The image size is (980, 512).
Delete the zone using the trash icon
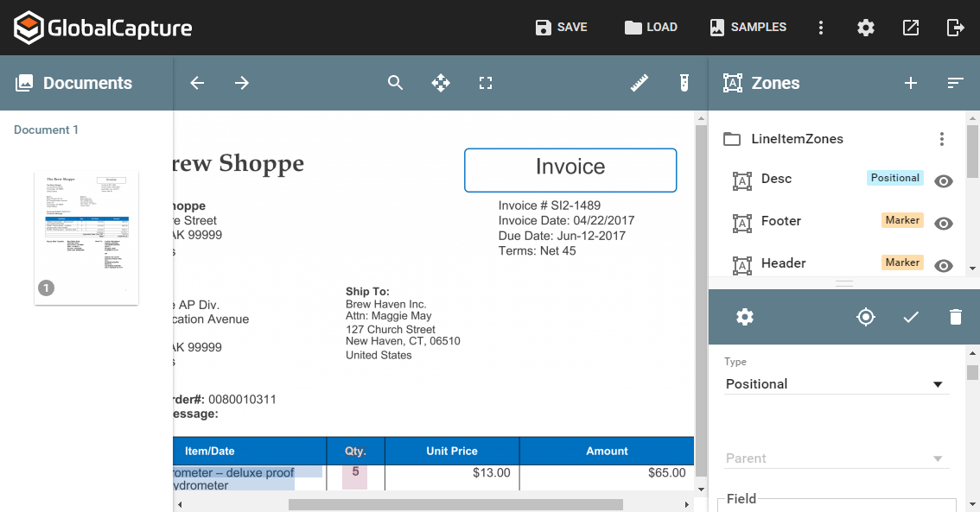pyautogui.click(x=955, y=317)
